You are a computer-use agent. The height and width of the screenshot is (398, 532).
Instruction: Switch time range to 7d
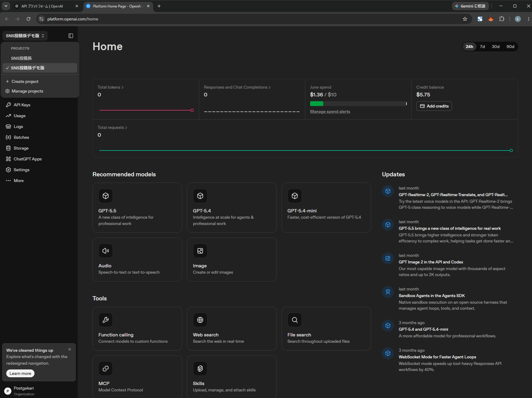[482, 47]
